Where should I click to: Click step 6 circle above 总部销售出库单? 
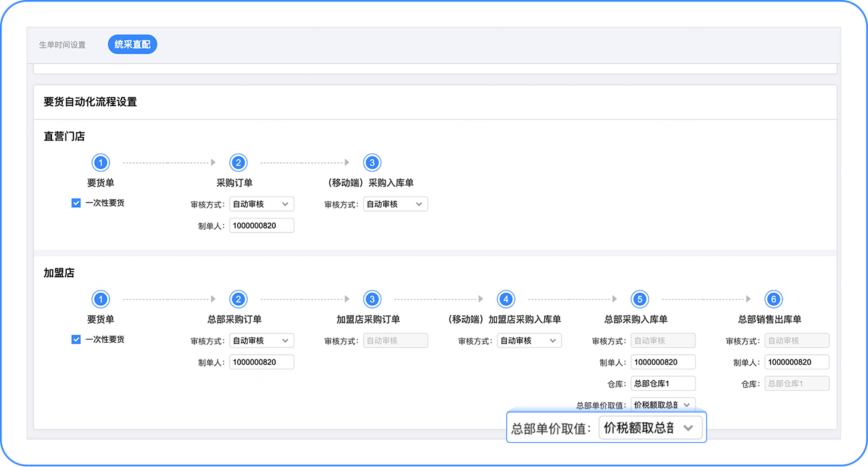click(x=773, y=299)
